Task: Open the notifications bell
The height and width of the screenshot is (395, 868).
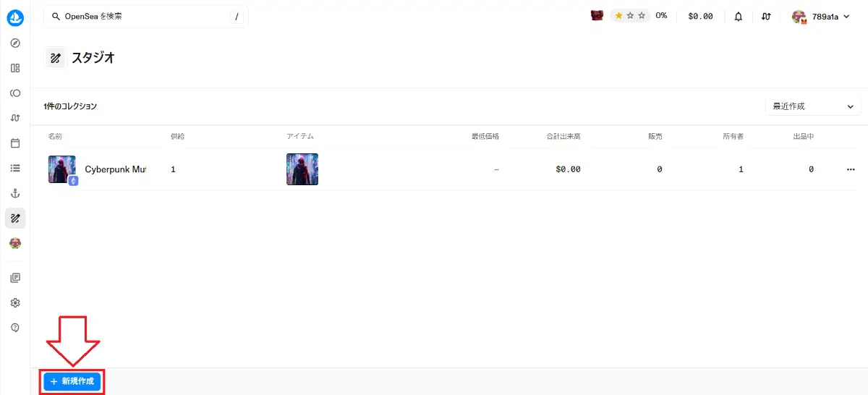Action: click(738, 16)
